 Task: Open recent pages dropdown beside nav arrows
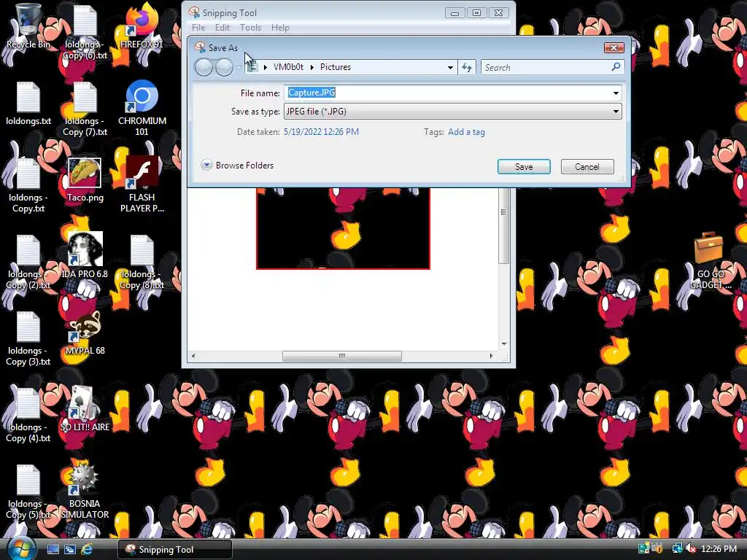point(239,67)
